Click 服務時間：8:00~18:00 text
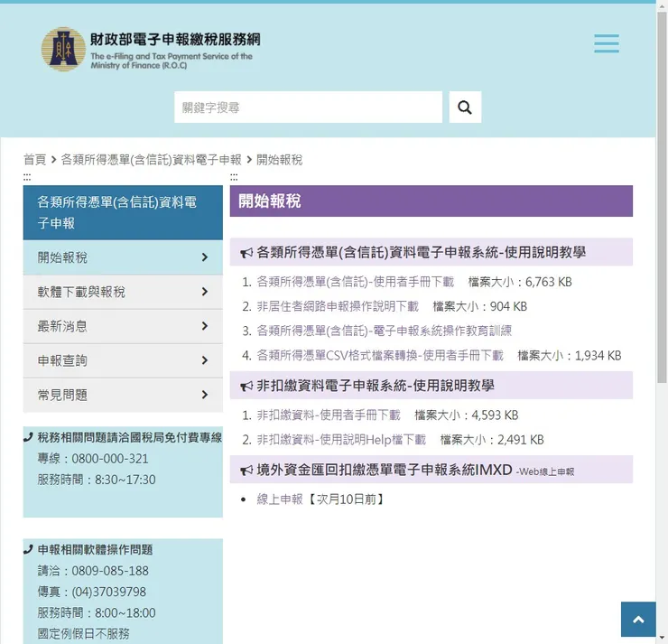 [x=97, y=612]
